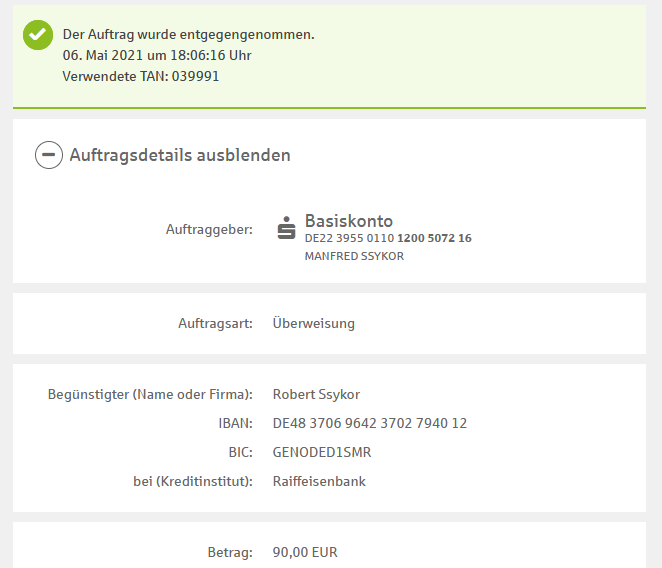Click the green success checkmark icon
The height and width of the screenshot is (568, 662).
[38, 35]
